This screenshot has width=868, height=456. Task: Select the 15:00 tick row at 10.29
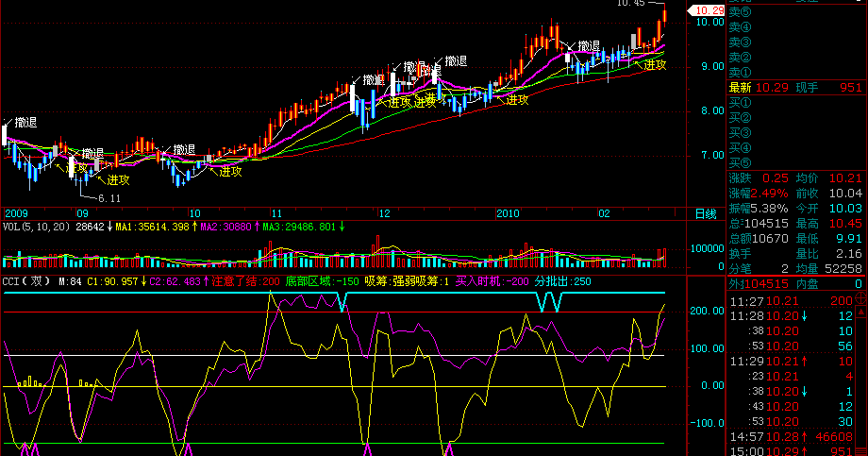pos(792,451)
